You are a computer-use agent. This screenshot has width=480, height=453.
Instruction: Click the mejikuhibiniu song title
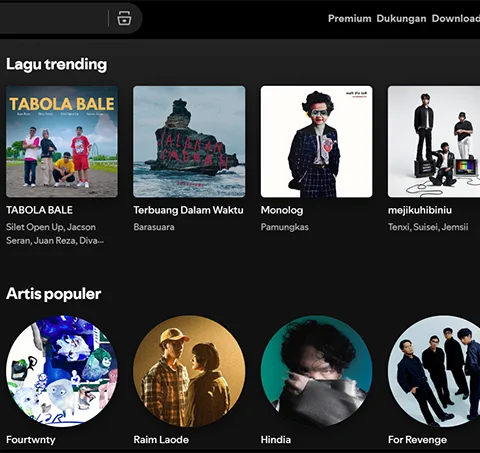(420, 210)
